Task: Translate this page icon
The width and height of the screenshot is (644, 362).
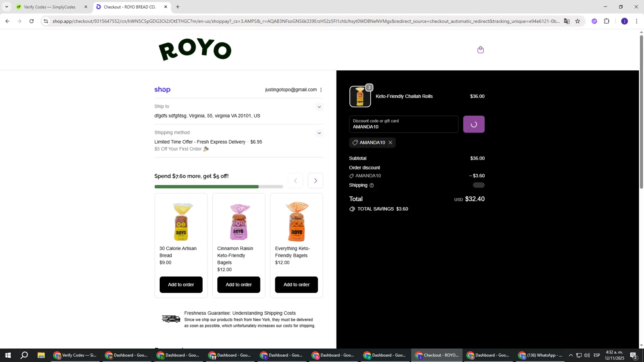Action: click(567, 21)
